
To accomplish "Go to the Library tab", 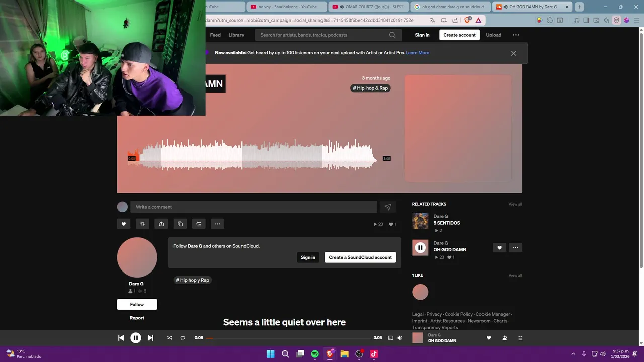I will (236, 35).
